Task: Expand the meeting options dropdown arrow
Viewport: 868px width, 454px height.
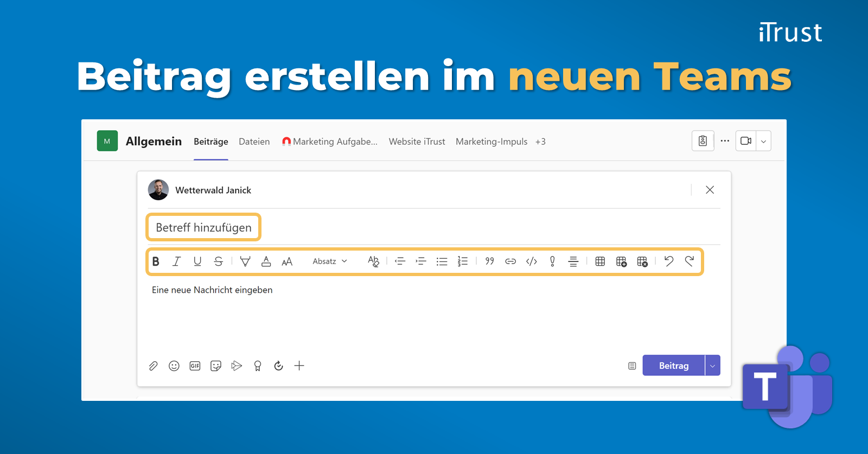Action: pos(763,141)
